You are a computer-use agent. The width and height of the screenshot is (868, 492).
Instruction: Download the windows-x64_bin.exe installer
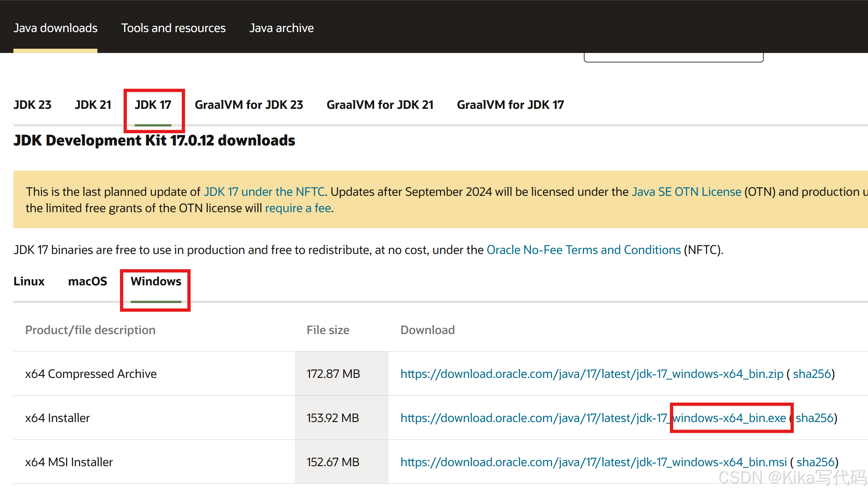(593, 418)
